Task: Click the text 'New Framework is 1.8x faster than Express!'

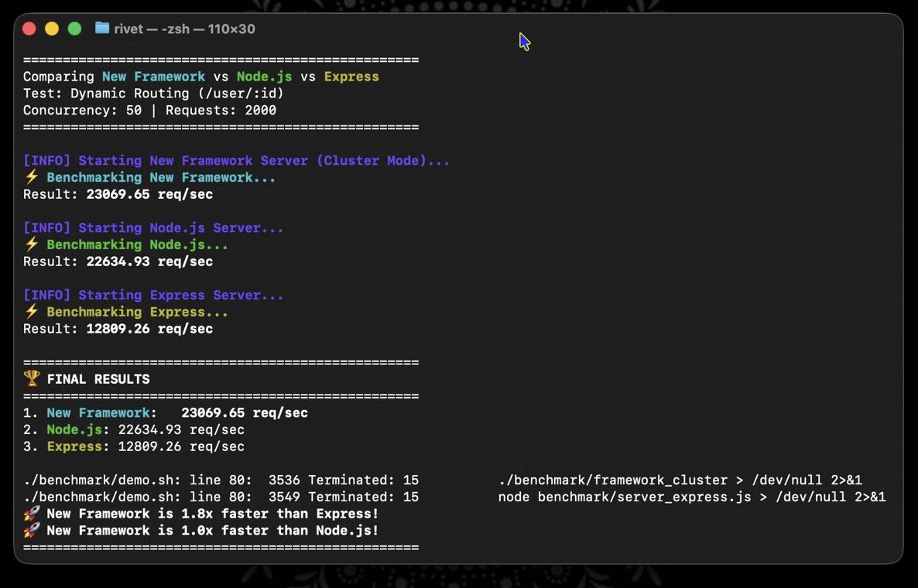Action: coord(213,514)
